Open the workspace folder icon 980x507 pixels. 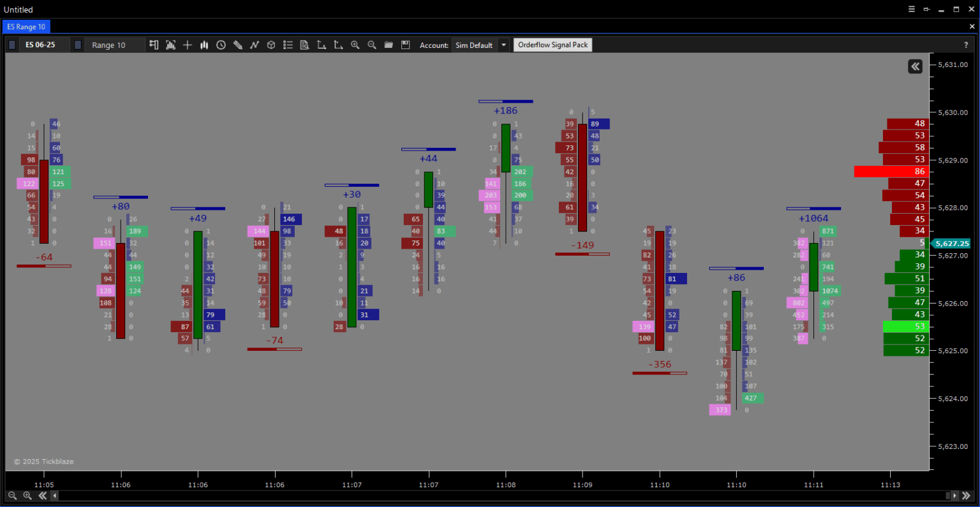389,45
